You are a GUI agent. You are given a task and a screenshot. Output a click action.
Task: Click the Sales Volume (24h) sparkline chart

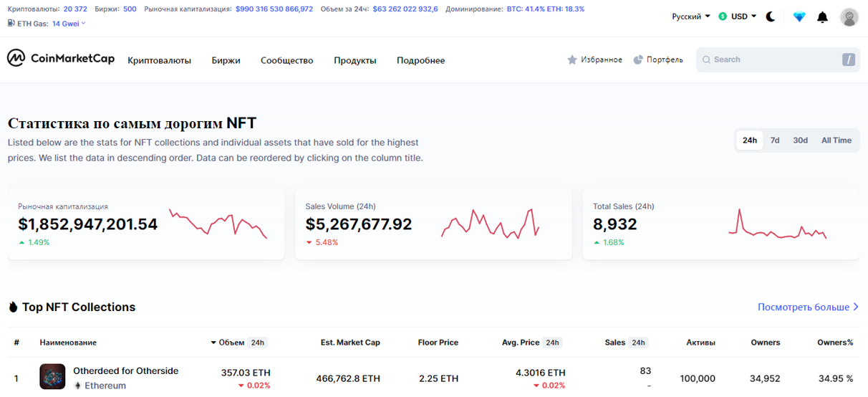pyautogui.click(x=491, y=223)
